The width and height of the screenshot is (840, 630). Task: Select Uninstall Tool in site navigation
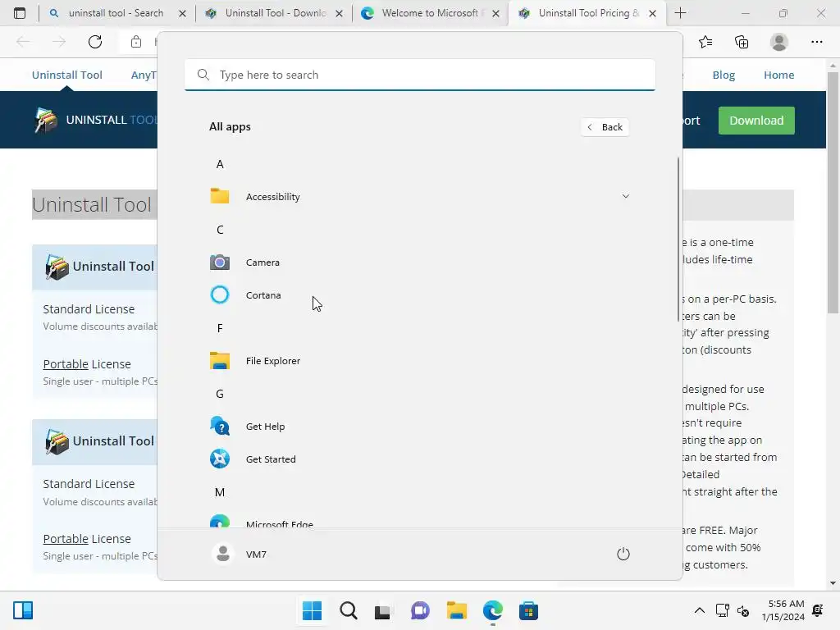coord(67,75)
